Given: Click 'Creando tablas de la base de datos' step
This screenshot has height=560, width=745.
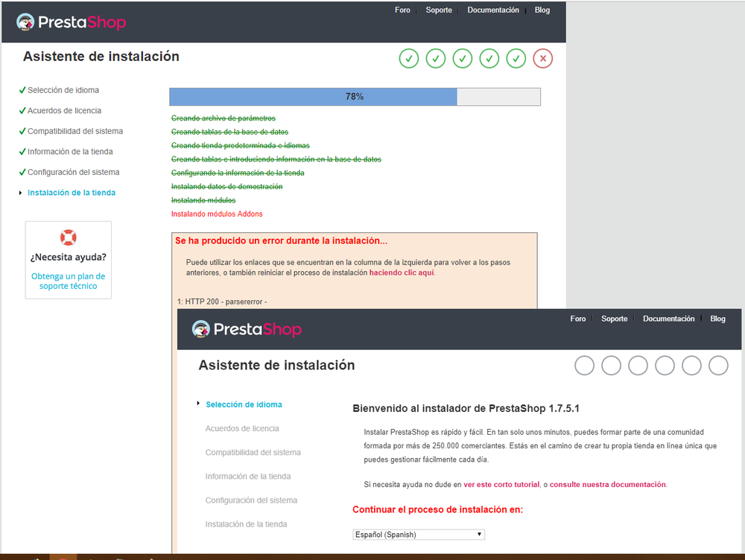Looking at the screenshot, I should point(229,132).
